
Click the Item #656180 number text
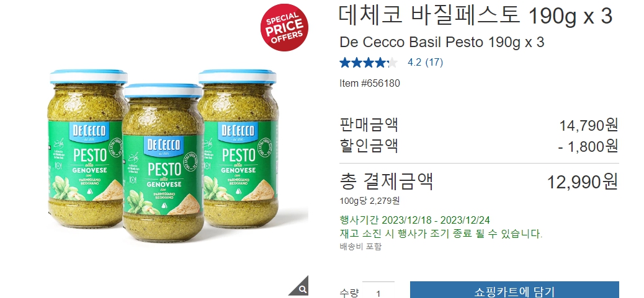point(370,83)
